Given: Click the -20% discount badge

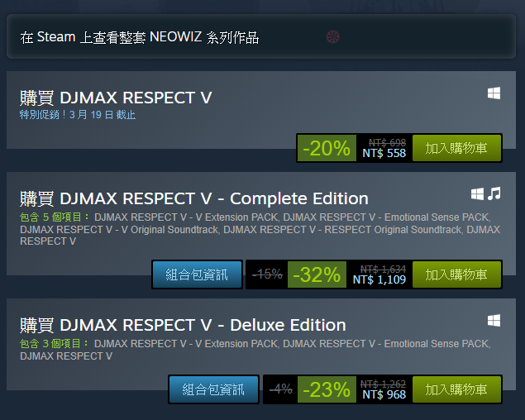Looking at the screenshot, I should [327, 148].
